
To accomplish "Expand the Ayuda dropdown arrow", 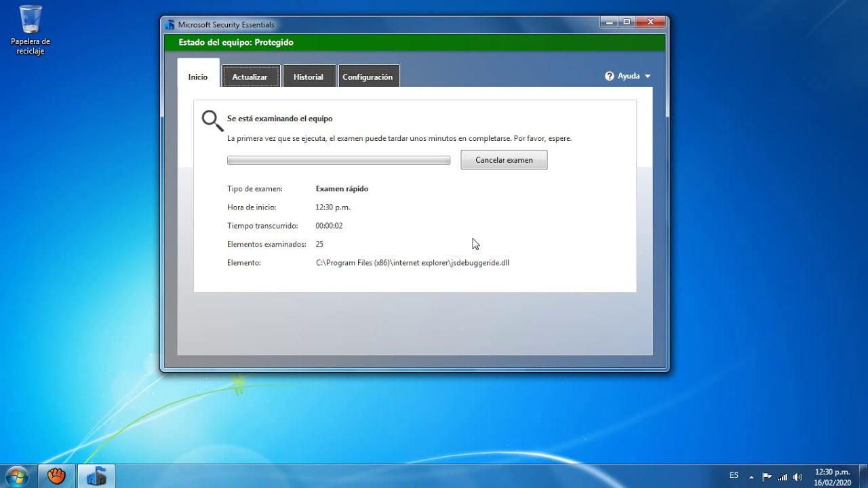I will tap(648, 77).
